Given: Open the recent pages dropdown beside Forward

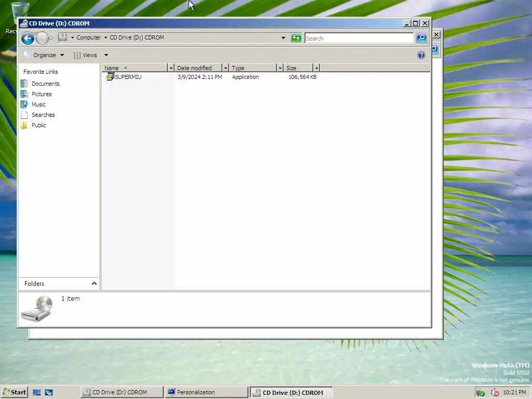Looking at the screenshot, I should pyautogui.click(x=51, y=38).
